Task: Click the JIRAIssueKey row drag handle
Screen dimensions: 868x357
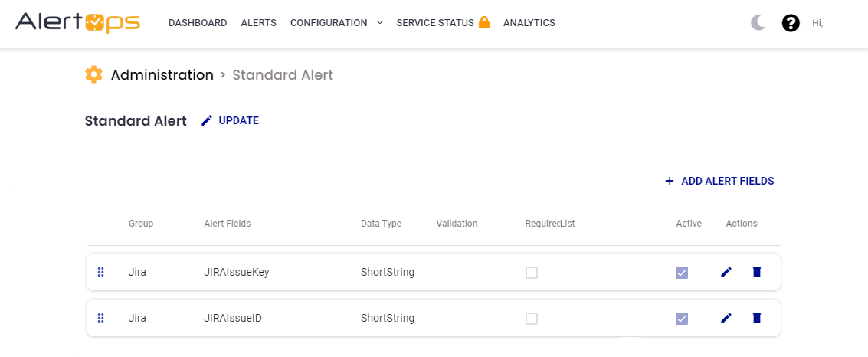Action: [x=100, y=272]
